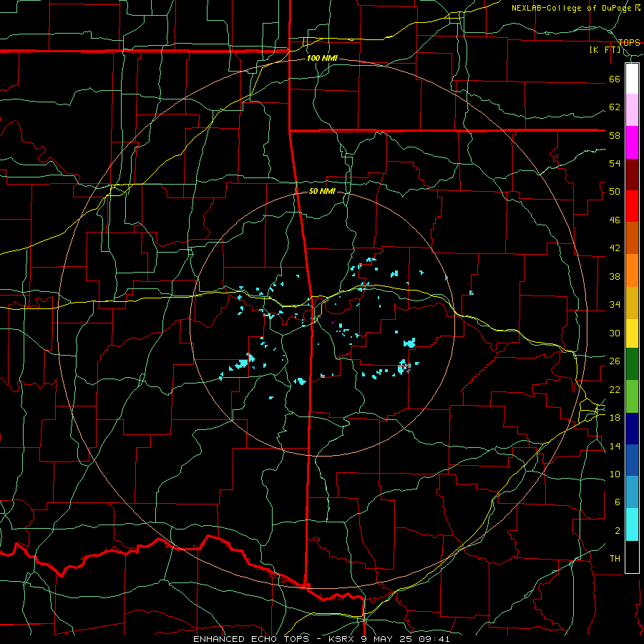Screen dimensions: 644x644
Task: Click the navy 22 kft legend swatch
Action: point(632,429)
